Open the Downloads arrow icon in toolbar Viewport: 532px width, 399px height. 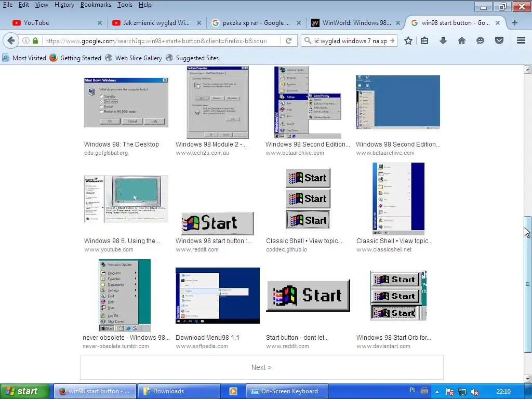[x=443, y=41]
